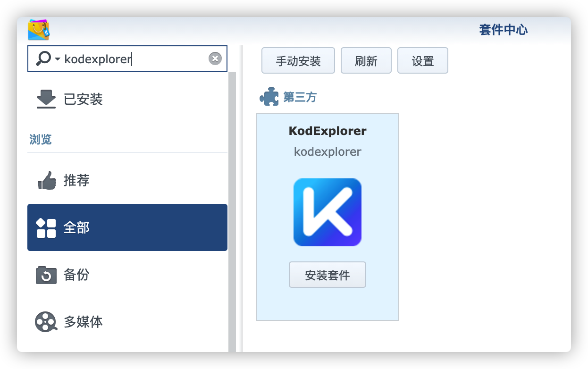Select the 推荐 recommended category
The width and height of the screenshot is (588, 369).
(127, 180)
